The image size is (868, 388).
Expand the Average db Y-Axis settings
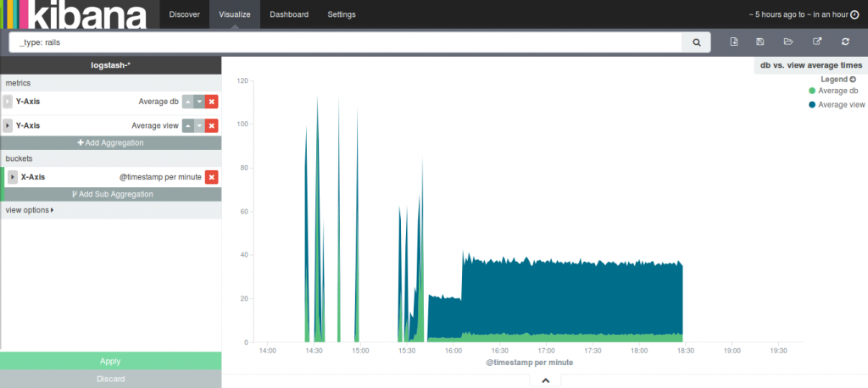click(8, 102)
